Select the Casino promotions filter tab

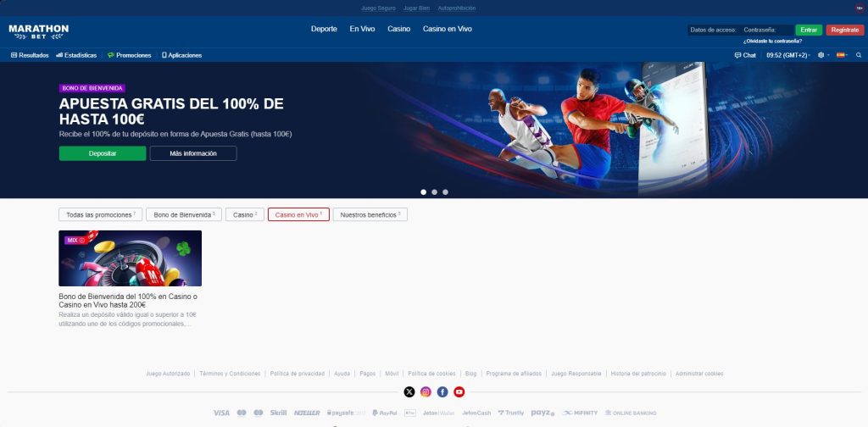point(245,214)
